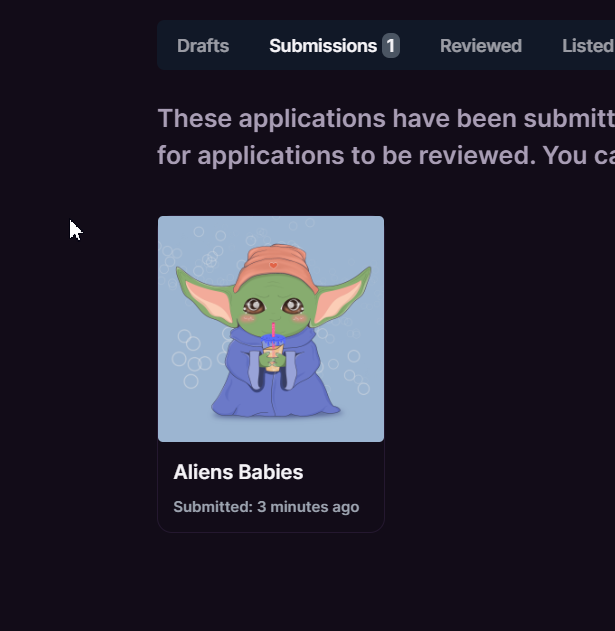Open the Aliens Babies artwork thumbnail
615x631 pixels.
pos(271,329)
